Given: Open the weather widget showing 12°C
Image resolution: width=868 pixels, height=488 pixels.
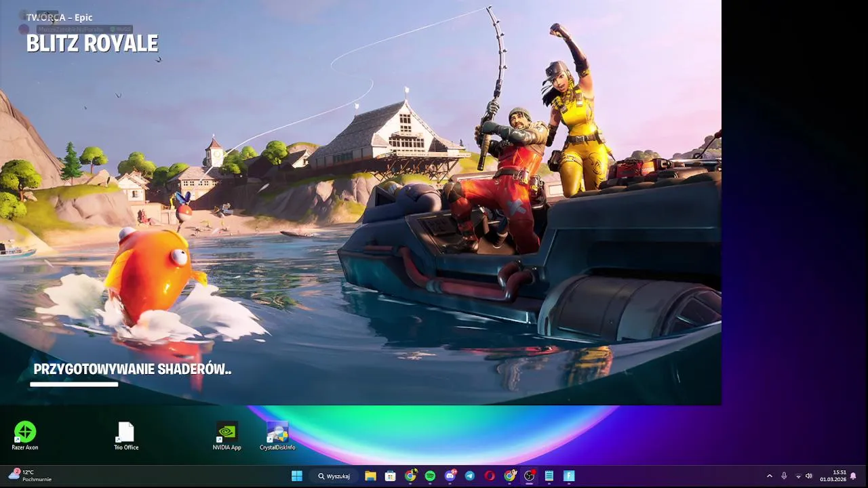Looking at the screenshot, I should click(x=31, y=476).
